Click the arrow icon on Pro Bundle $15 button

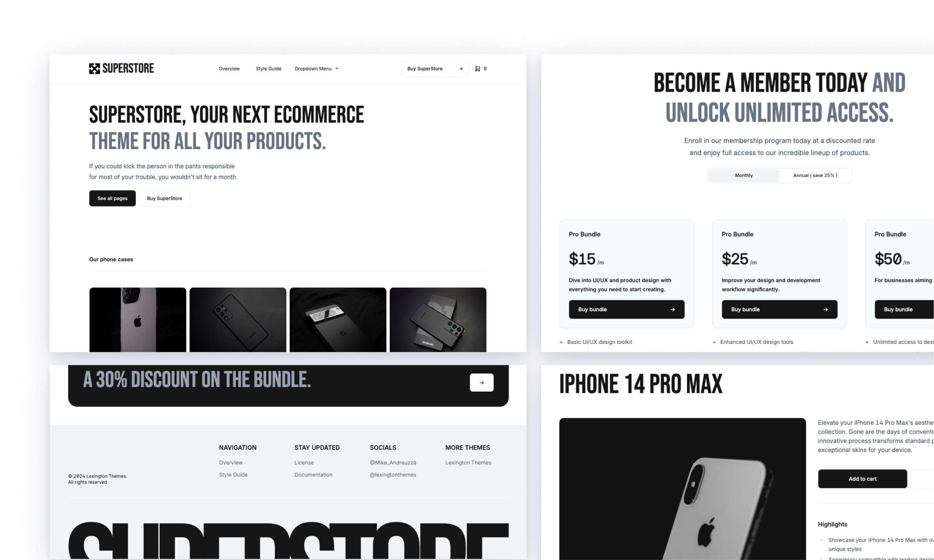[x=673, y=309]
